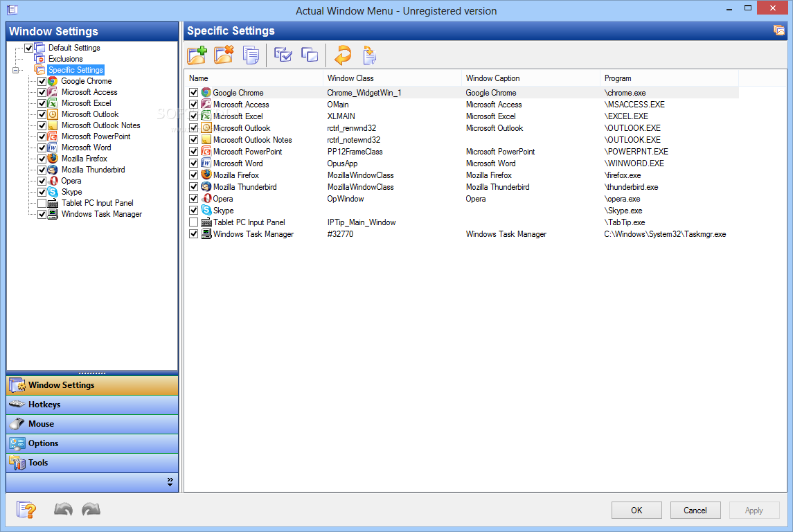793x532 pixels.
Task: Confirm with the OK button
Action: click(x=636, y=511)
